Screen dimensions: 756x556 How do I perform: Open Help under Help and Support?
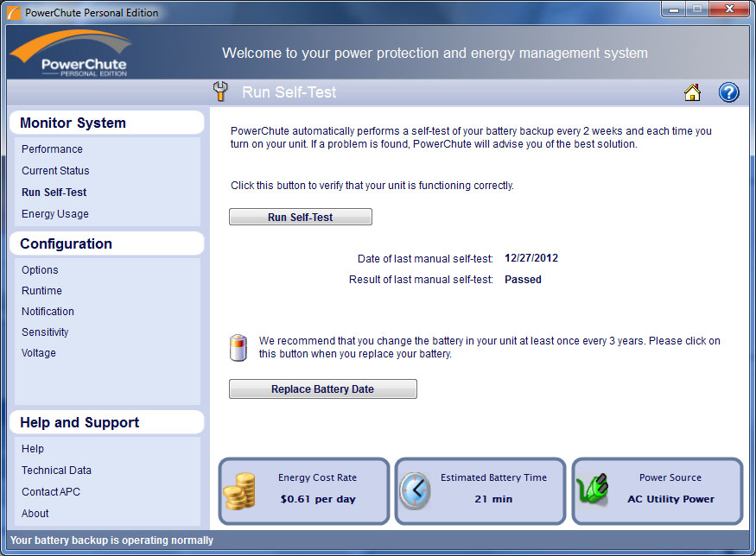pos(33,449)
